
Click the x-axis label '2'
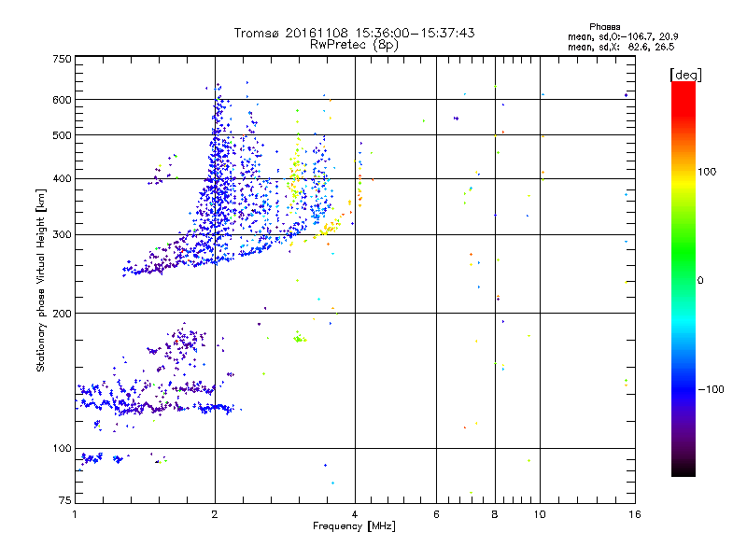coord(215,514)
